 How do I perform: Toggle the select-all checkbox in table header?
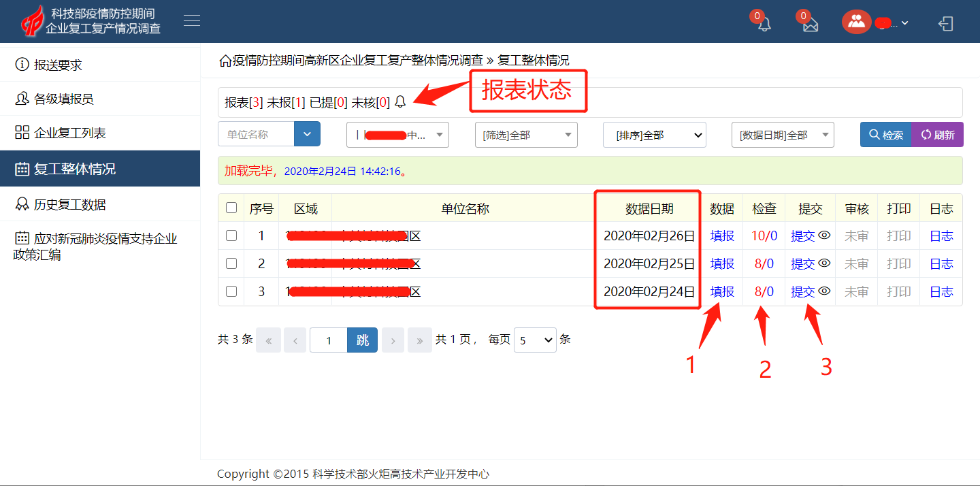231,208
